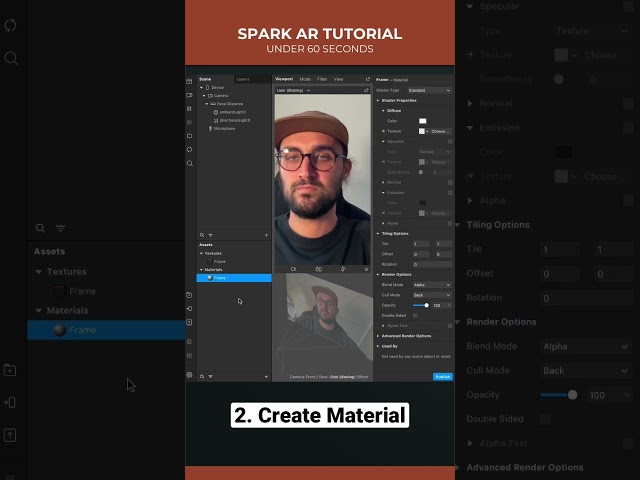Collapse the Used By section

[x=378, y=346]
